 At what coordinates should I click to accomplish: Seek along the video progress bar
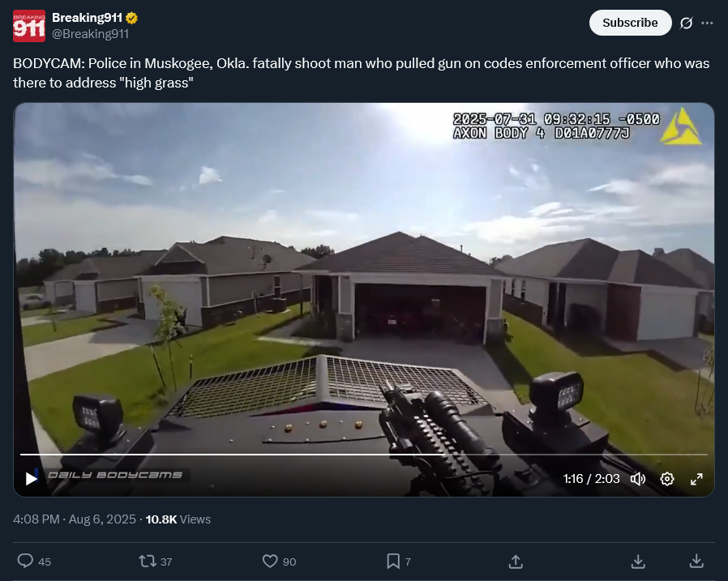(363, 455)
